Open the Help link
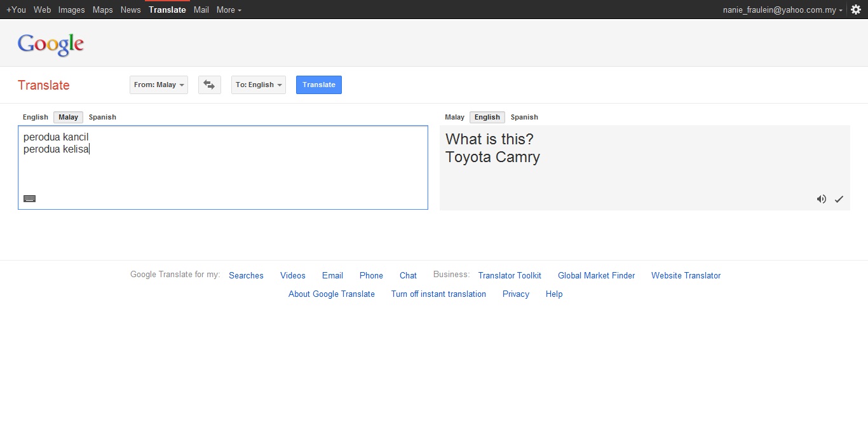868x424 pixels. click(554, 294)
